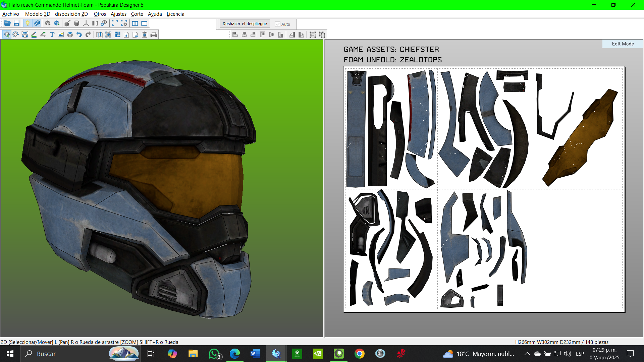Open WhatsApp from the taskbar
This screenshot has height=362, width=644.
coord(214,354)
